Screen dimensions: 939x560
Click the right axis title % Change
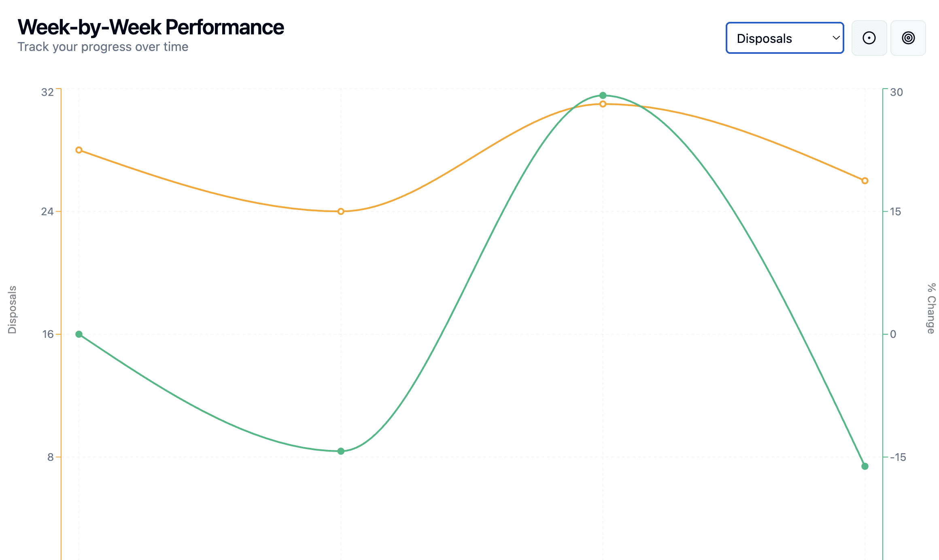(931, 308)
